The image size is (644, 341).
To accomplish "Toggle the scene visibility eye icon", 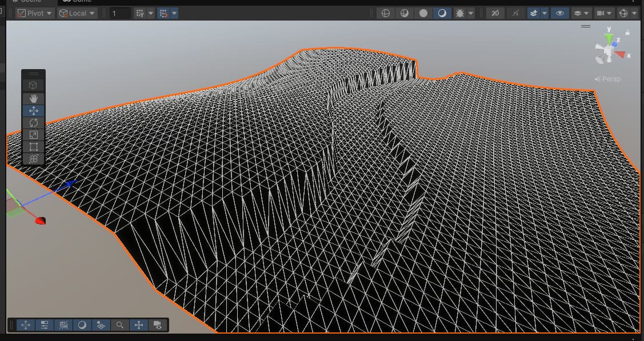I will coord(559,13).
